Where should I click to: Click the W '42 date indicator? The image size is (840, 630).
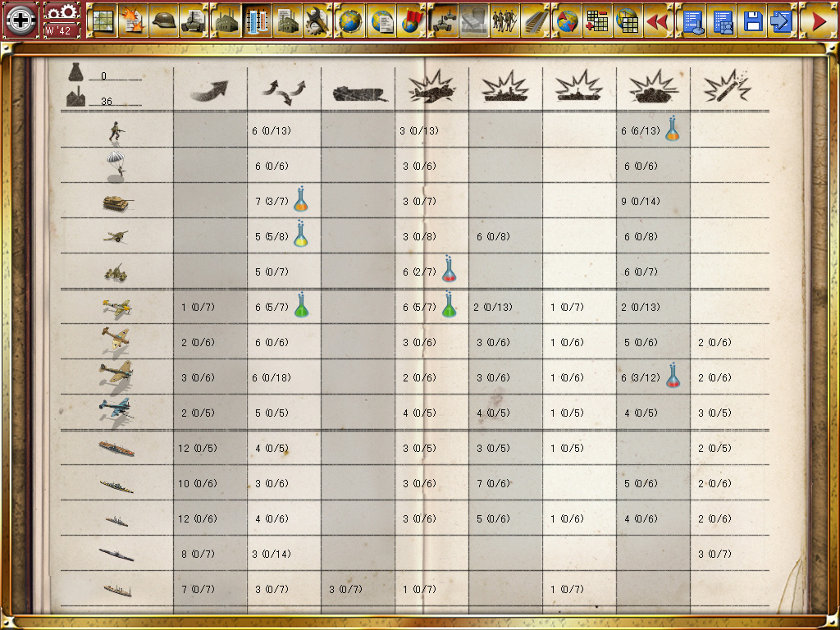click(62, 30)
